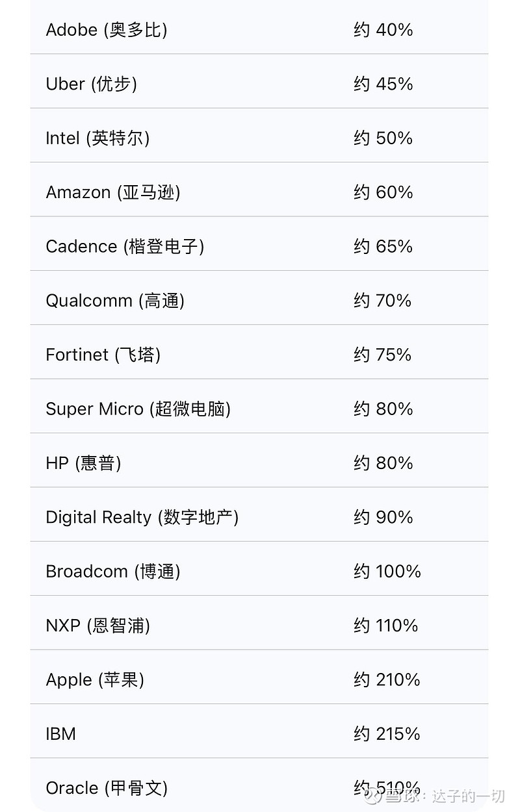
Task: Select the Oracle (甲骨文) company name
Action: pos(107,788)
